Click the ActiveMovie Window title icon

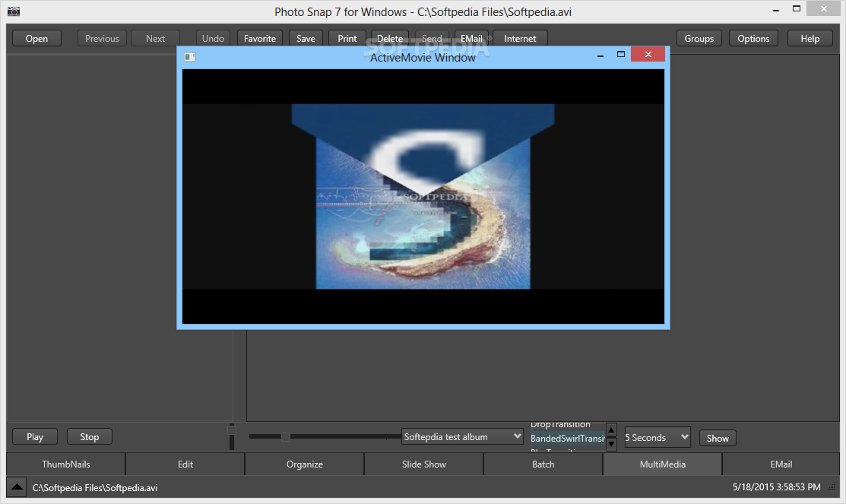click(189, 57)
